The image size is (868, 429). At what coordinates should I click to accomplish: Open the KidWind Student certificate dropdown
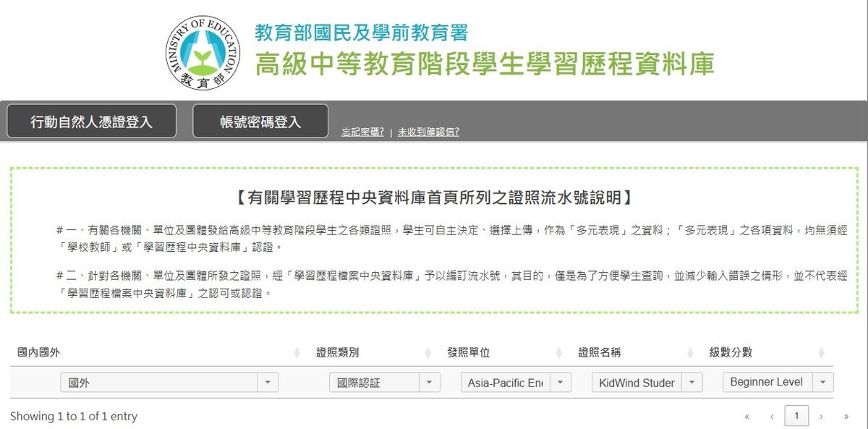647,383
